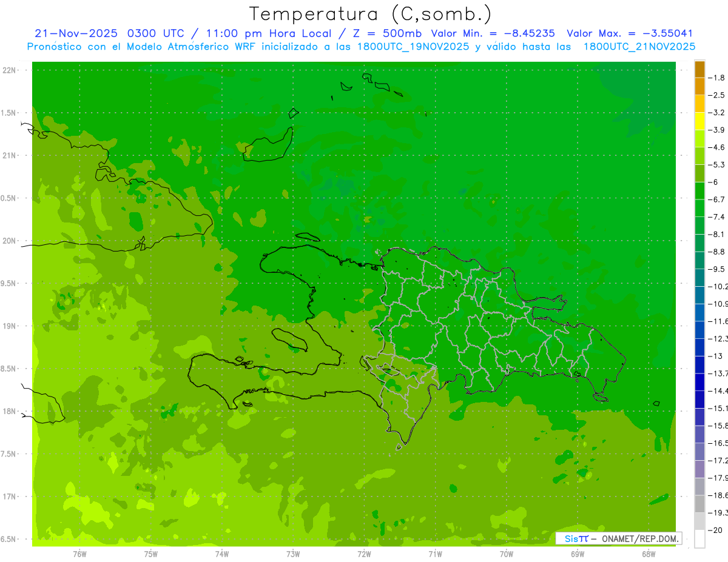Click the legend value "-9.5"
This screenshot has height=562, width=728.
(718, 269)
